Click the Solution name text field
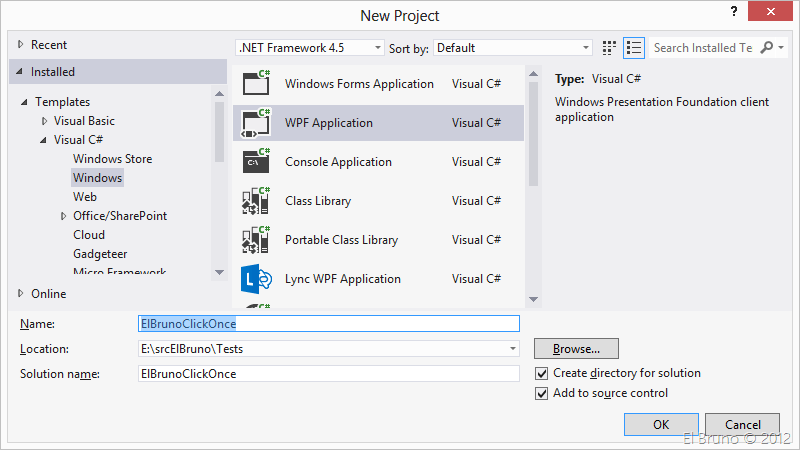 pyautogui.click(x=328, y=373)
